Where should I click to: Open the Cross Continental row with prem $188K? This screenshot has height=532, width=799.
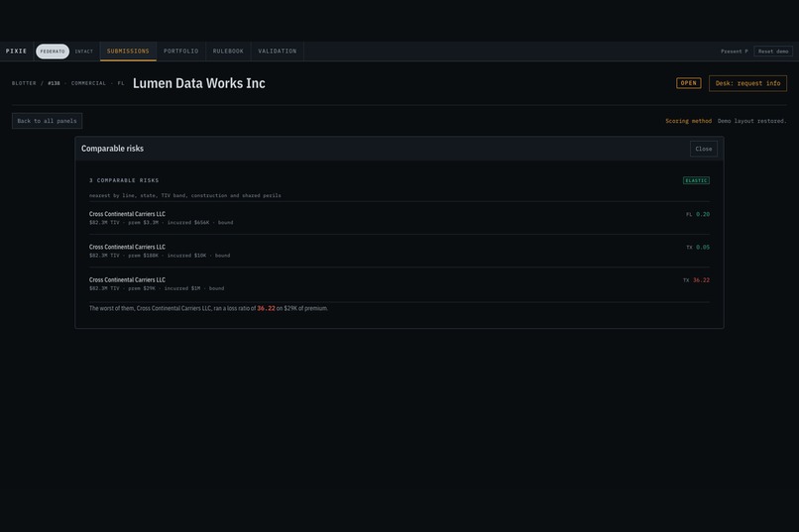(x=399, y=251)
